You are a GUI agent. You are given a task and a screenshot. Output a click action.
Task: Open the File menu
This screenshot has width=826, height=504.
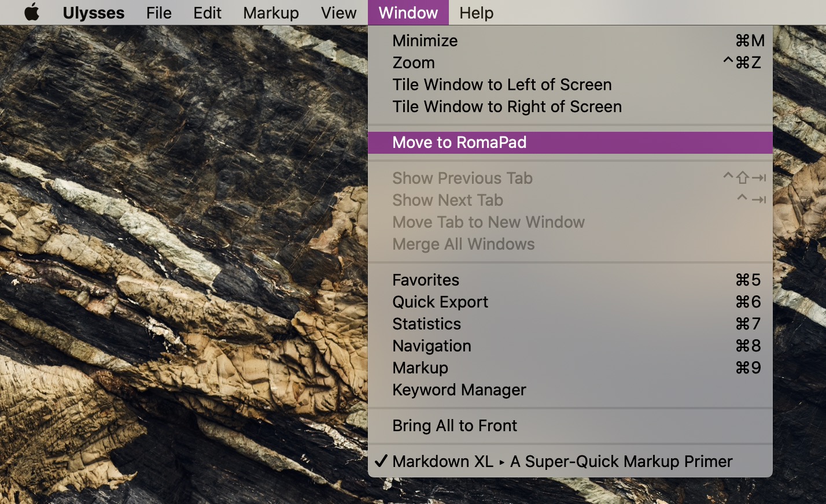tap(158, 13)
